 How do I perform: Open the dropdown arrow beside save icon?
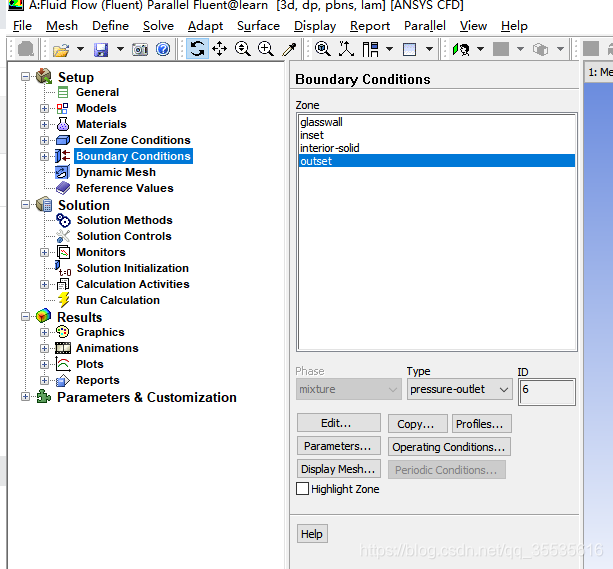click(x=120, y=49)
